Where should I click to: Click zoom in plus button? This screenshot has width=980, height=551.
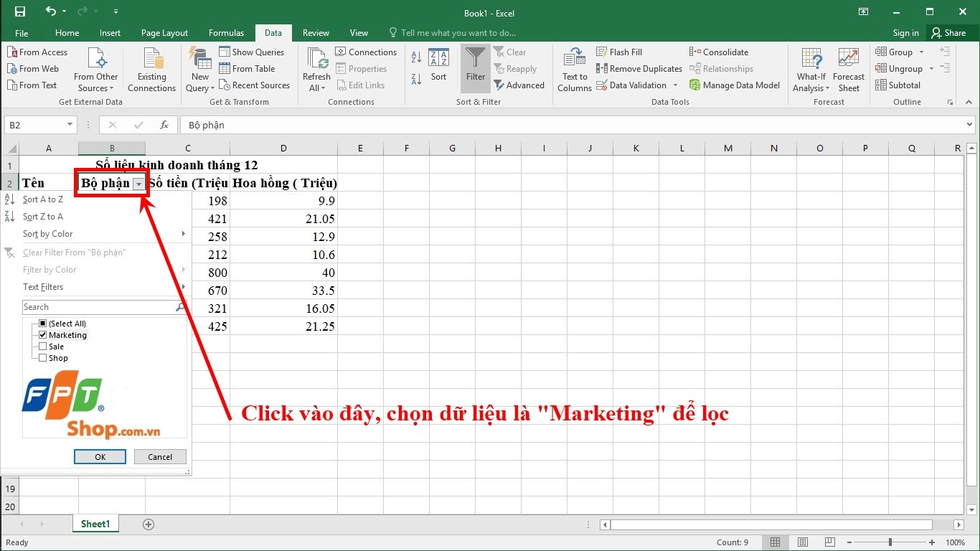point(931,542)
